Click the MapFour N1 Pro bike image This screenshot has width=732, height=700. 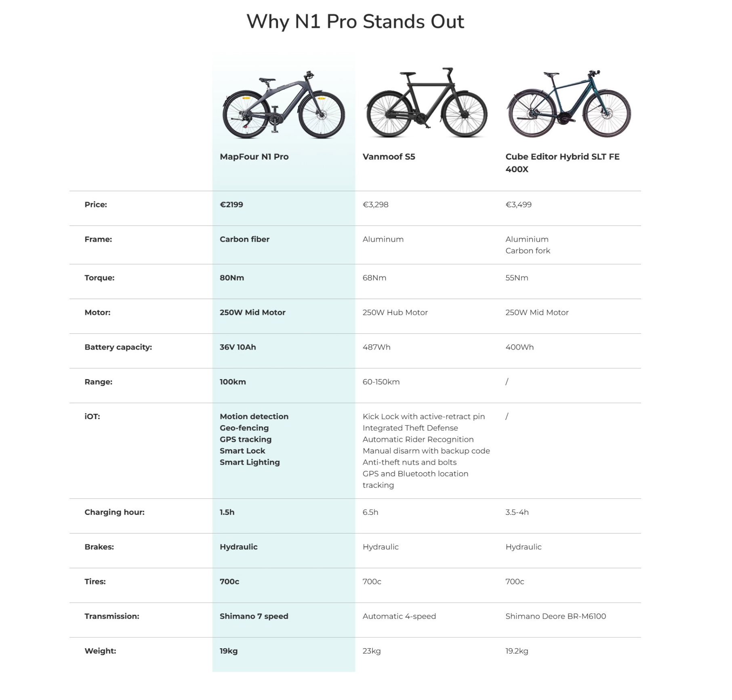(x=284, y=105)
